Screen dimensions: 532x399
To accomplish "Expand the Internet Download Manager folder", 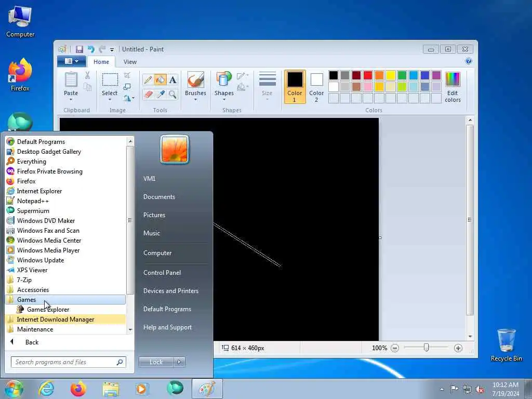I will [x=65, y=320].
